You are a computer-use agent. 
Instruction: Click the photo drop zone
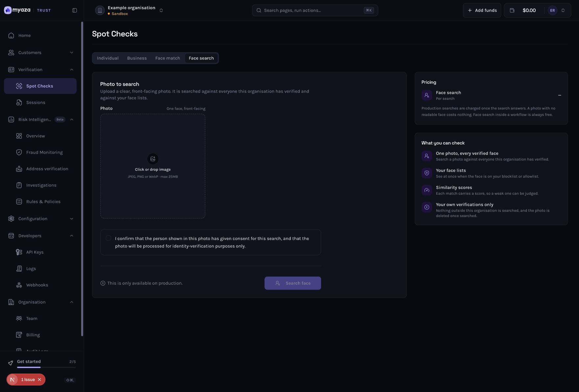153,166
